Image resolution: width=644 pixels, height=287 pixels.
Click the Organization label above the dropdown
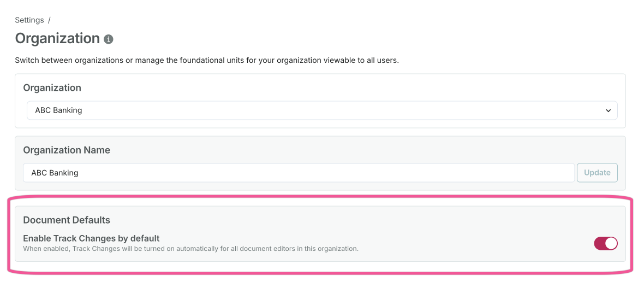pos(52,88)
